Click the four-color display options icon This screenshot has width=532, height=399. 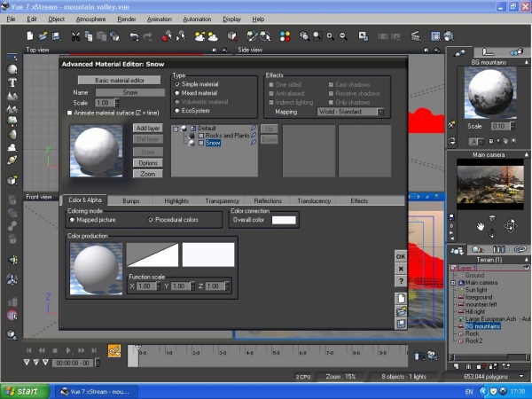(x=285, y=36)
